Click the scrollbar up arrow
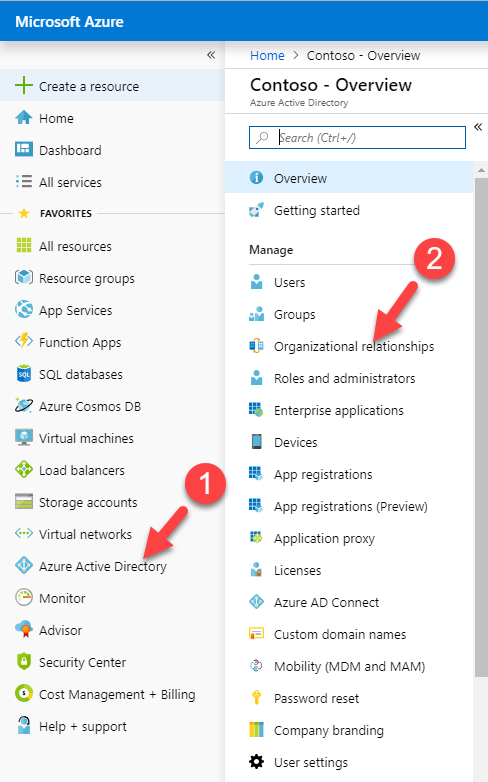The width and height of the screenshot is (488, 782). point(481,171)
